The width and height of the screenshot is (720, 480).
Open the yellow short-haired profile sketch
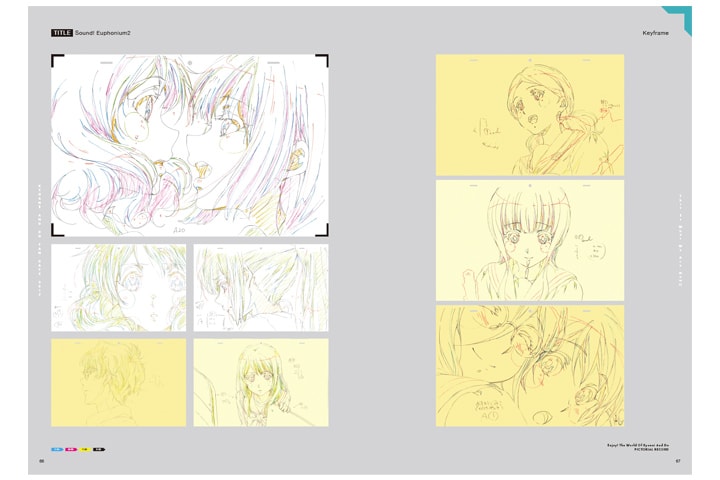(x=118, y=382)
